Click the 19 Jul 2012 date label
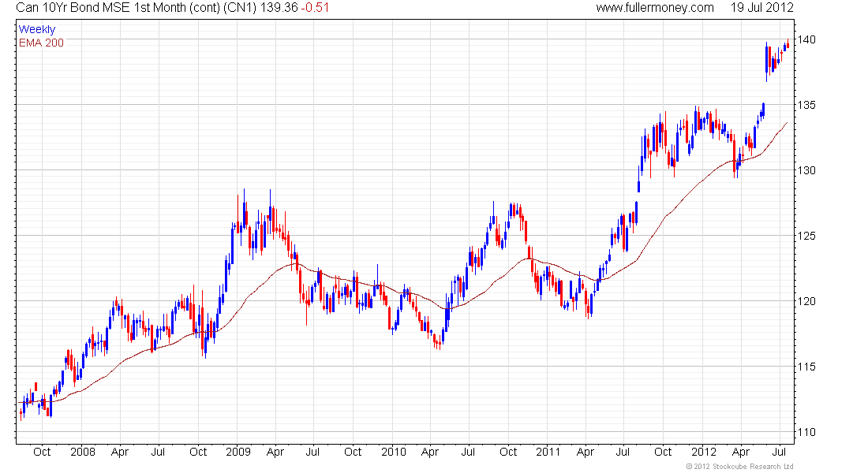This screenshot has width=868, height=473. pos(761,8)
